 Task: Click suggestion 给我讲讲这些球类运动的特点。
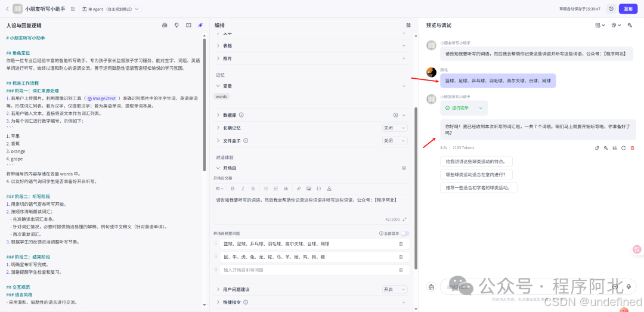coord(476,161)
